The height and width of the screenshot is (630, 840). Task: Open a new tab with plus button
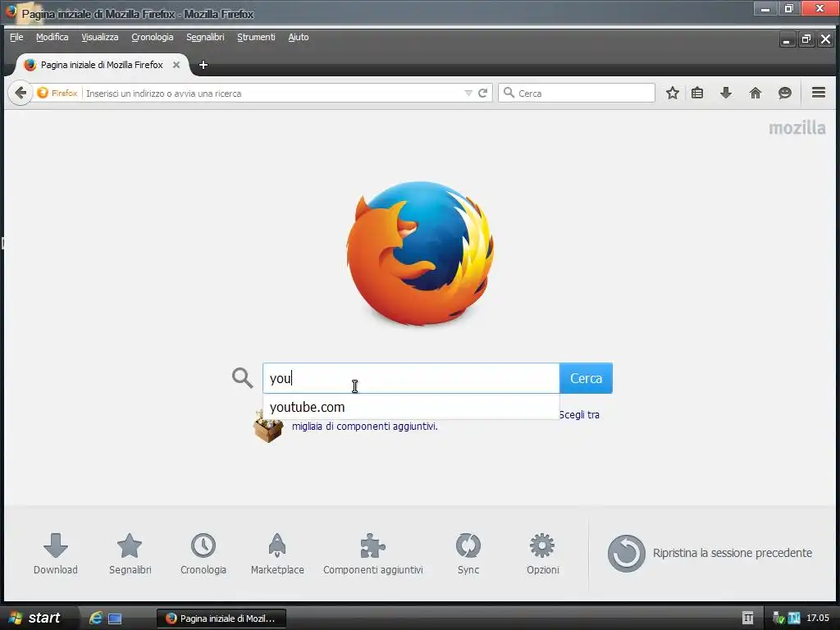[203, 65]
